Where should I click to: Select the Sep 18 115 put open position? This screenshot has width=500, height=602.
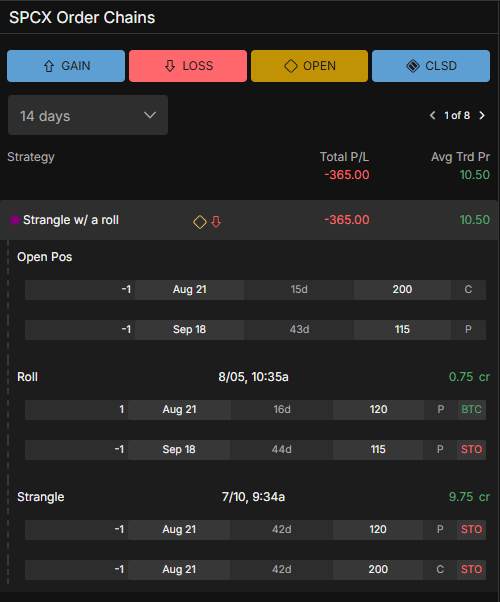(255, 329)
